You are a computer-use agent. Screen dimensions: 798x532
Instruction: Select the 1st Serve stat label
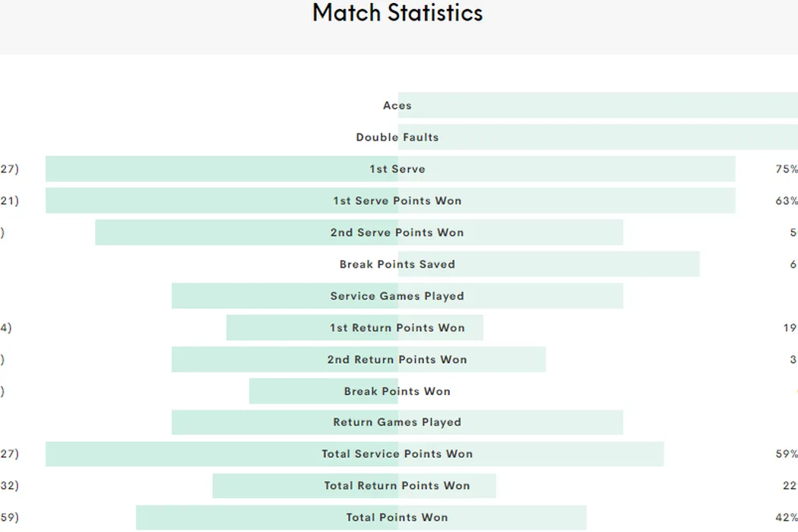click(397, 169)
